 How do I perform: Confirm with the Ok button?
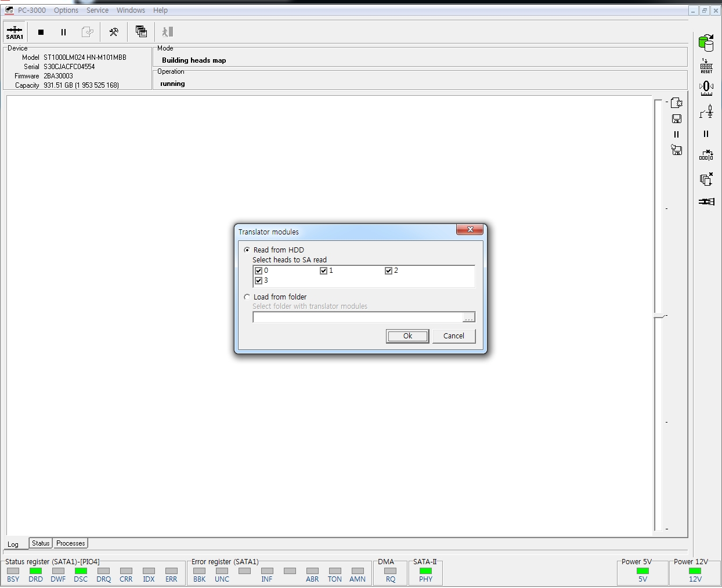click(407, 336)
